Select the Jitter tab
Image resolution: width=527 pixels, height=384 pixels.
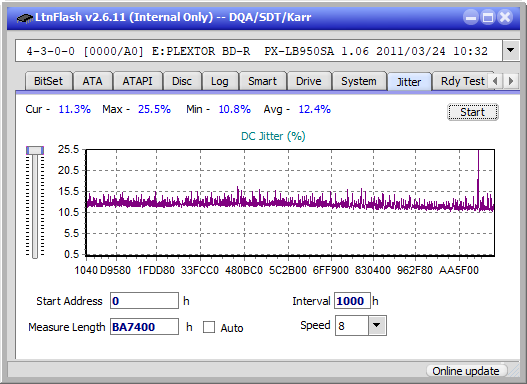pyautogui.click(x=409, y=82)
